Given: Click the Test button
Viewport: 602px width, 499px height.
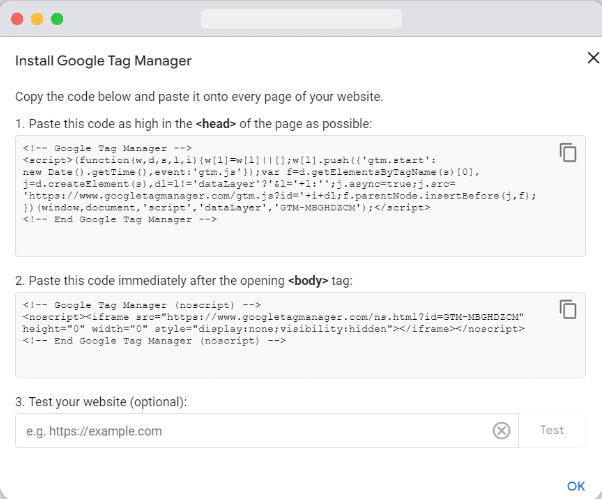Looking at the screenshot, I should [x=552, y=430].
